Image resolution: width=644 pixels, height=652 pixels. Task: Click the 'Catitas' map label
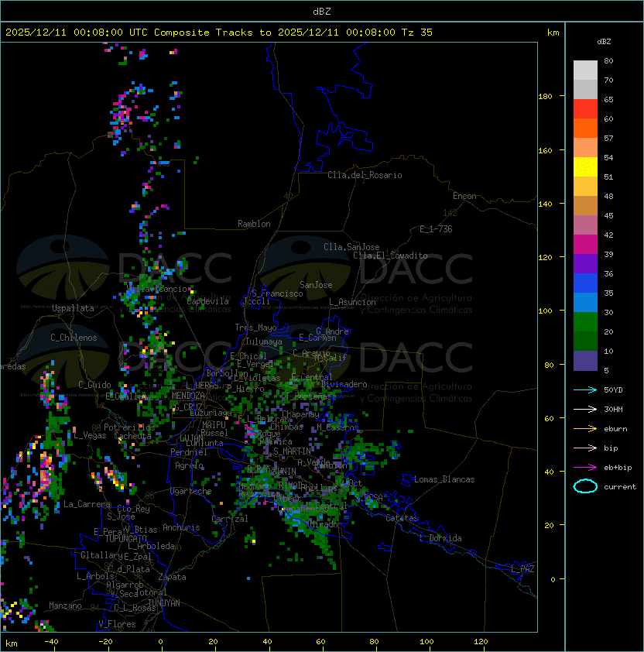(402, 518)
